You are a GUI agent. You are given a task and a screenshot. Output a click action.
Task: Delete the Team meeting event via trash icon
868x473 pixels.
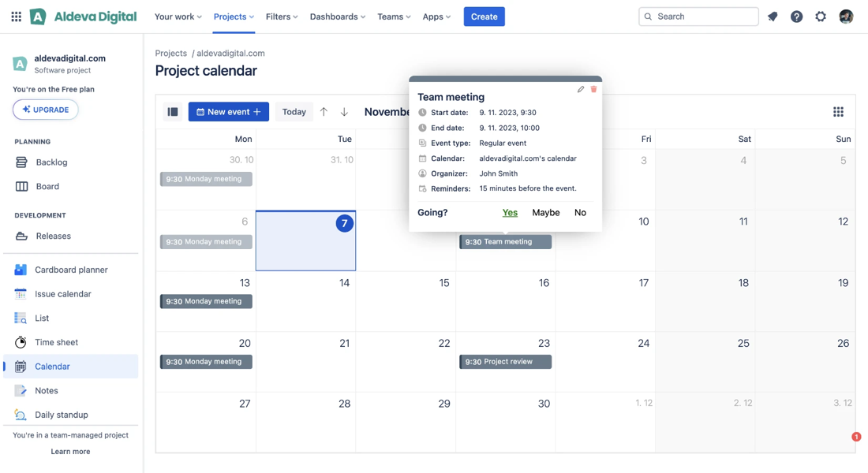pos(594,90)
